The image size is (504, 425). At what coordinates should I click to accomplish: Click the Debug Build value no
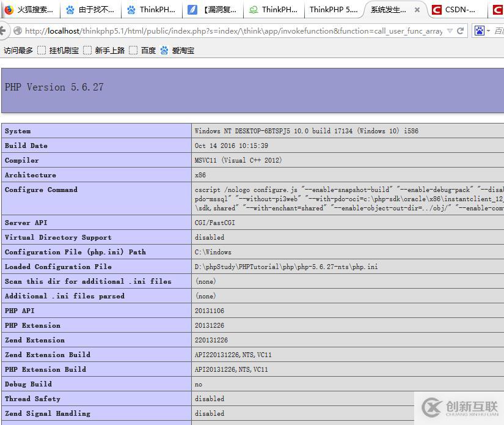[199, 385]
